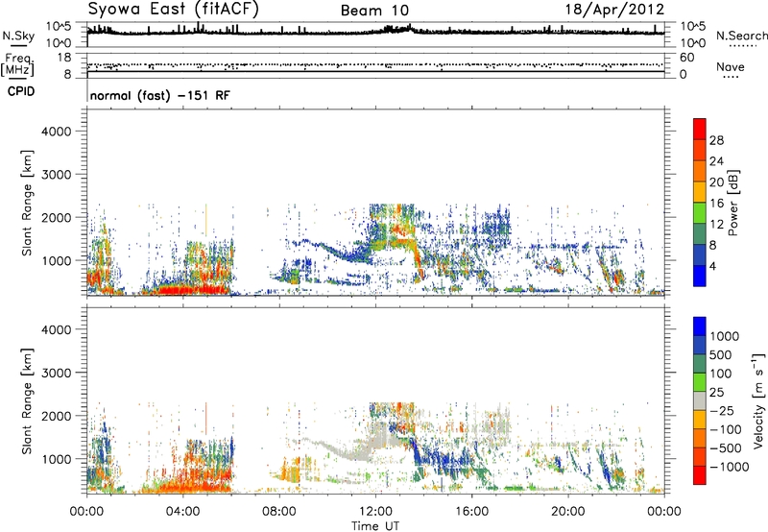Click the '08:00' time axis tick label
Screen dimensions: 768x532
pos(279,511)
